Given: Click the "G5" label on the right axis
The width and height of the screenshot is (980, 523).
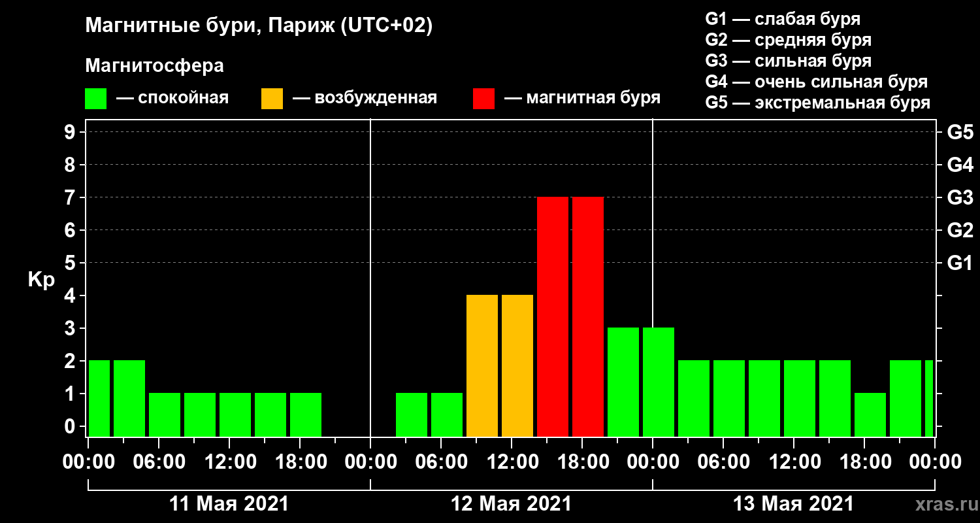Looking at the screenshot, I should pos(960,133).
